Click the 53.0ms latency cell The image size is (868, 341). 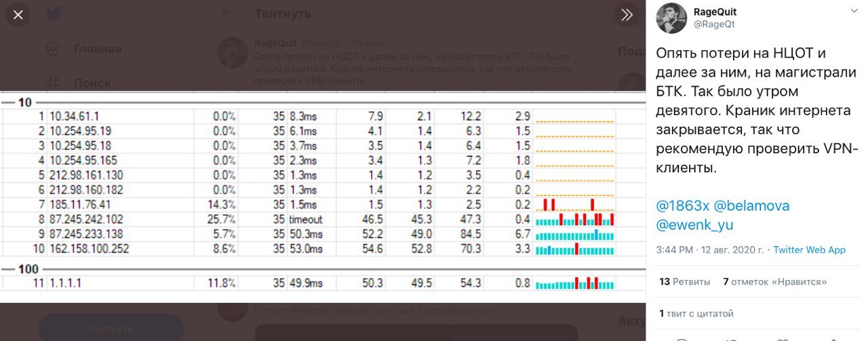305,249
